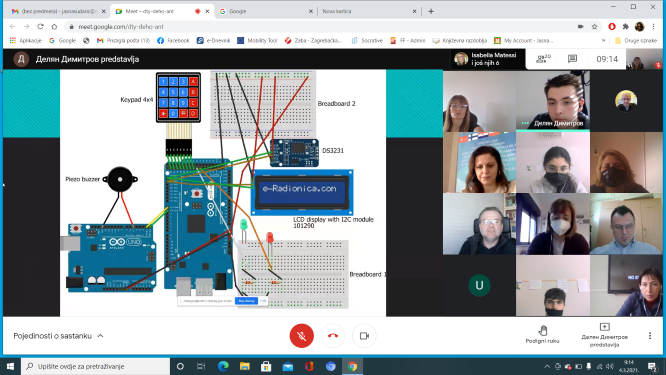Open Facebook bookmark in bookmarks bar
The image size is (666, 375).
pos(173,40)
